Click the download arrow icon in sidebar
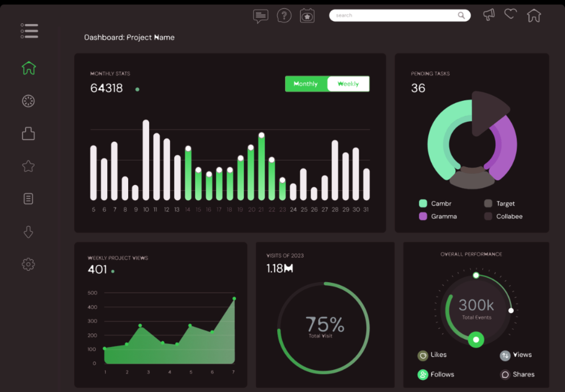This screenshot has width=565, height=392. coord(28,232)
